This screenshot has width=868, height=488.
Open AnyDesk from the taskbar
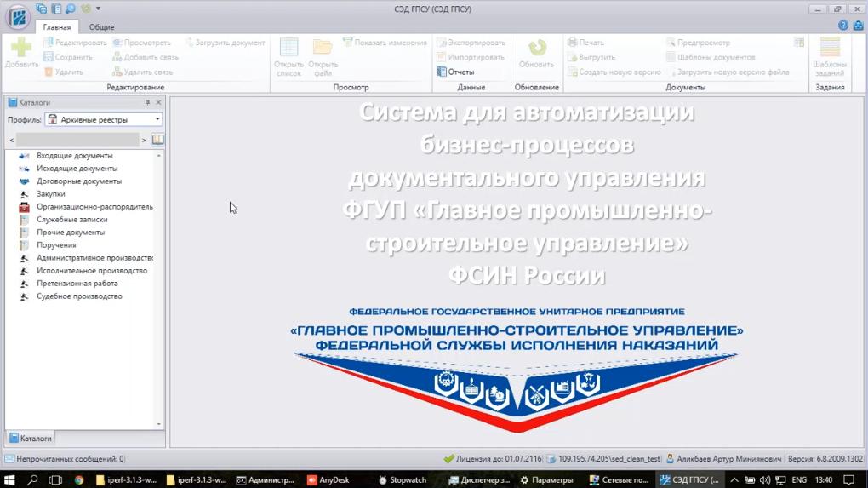pyautogui.click(x=328, y=479)
